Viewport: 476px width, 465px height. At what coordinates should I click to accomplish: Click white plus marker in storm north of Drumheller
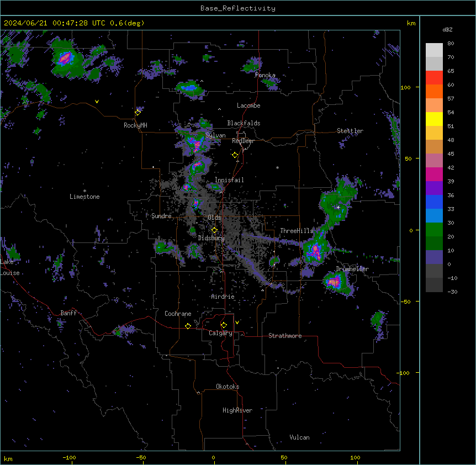[x=338, y=207]
